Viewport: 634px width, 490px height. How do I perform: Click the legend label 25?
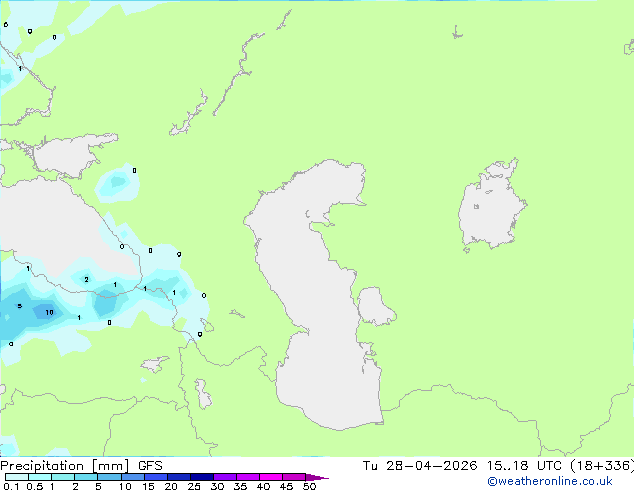click(x=194, y=486)
